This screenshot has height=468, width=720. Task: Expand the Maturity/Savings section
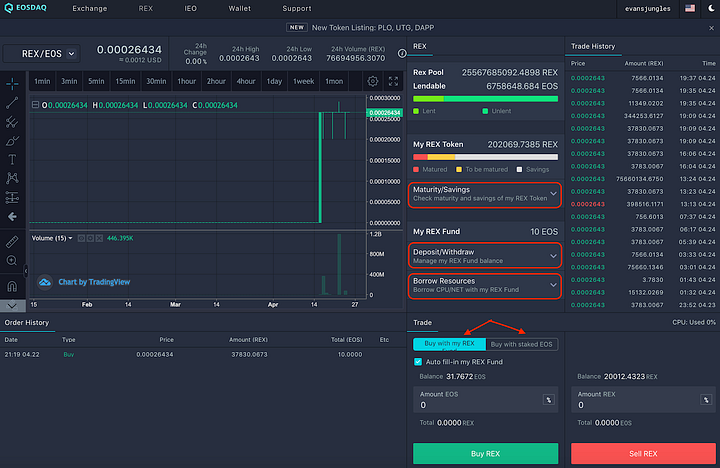point(485,193)
